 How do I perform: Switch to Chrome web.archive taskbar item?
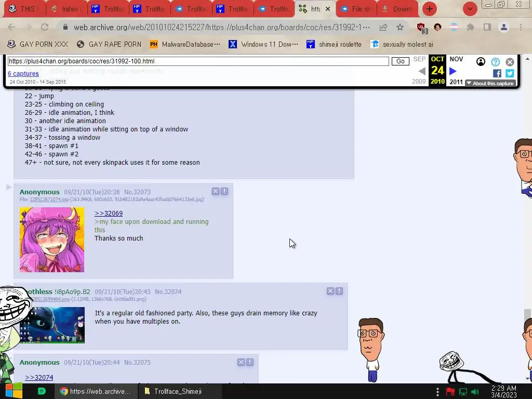tap(96, 391)
